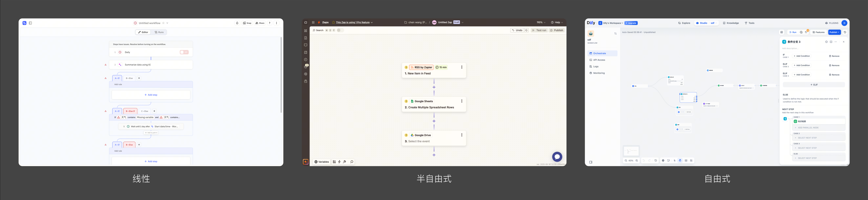Screen dimensions: 868x200
Task: Open the RSS by Zapier step menu
Action: pyautogui.click(x=462, y=67)
